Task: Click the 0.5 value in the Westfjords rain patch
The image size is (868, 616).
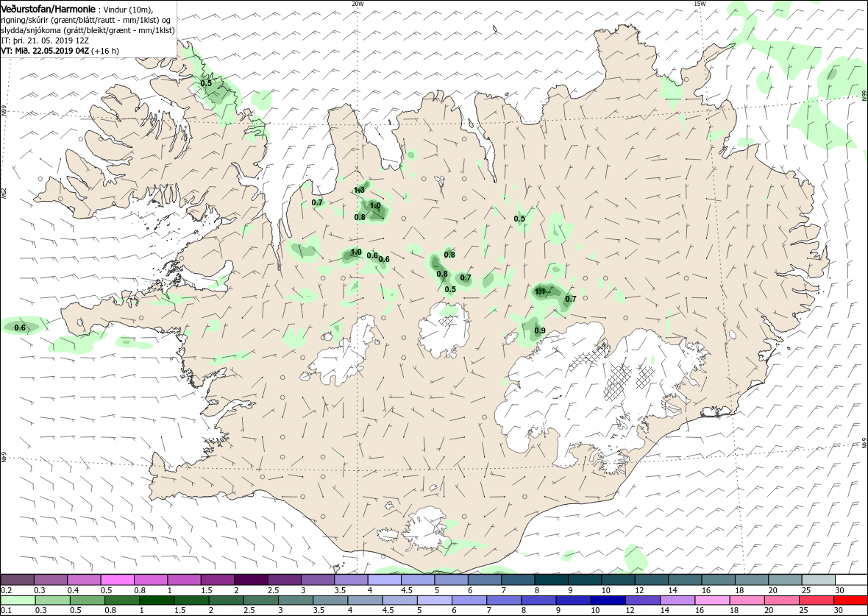Action: [x=206, y=83]
